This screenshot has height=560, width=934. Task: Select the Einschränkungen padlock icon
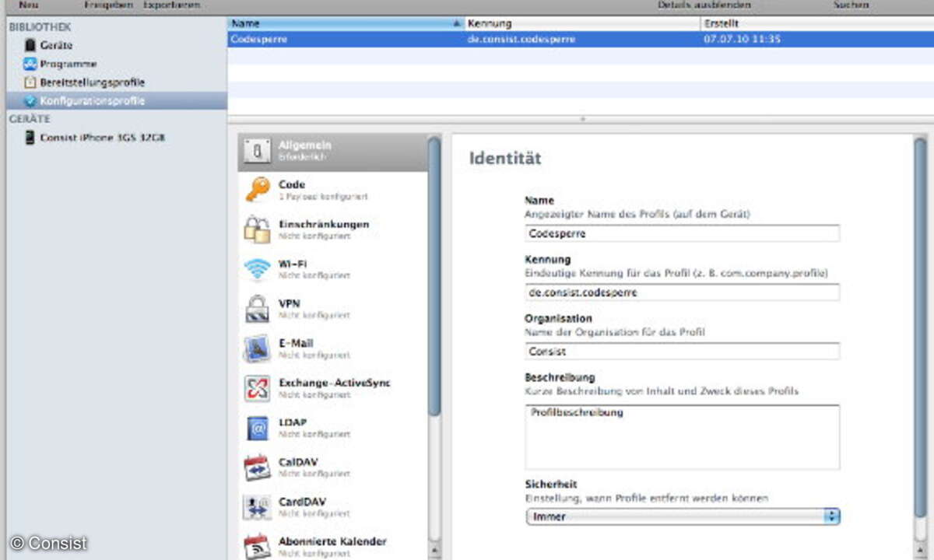[257, 230]
